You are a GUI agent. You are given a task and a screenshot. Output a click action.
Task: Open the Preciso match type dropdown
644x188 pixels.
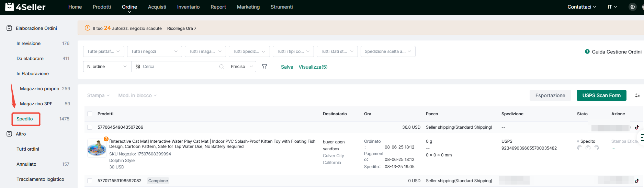tap(242, 67)
